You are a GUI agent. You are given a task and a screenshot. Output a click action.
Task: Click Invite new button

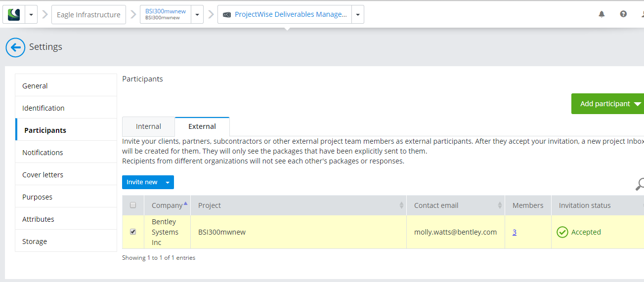(x=142, y=182)
